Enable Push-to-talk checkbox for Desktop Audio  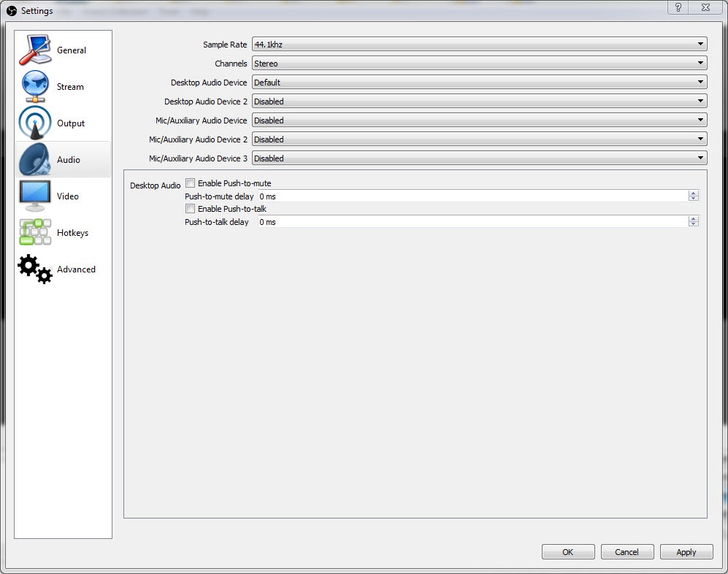coord(190,209)
